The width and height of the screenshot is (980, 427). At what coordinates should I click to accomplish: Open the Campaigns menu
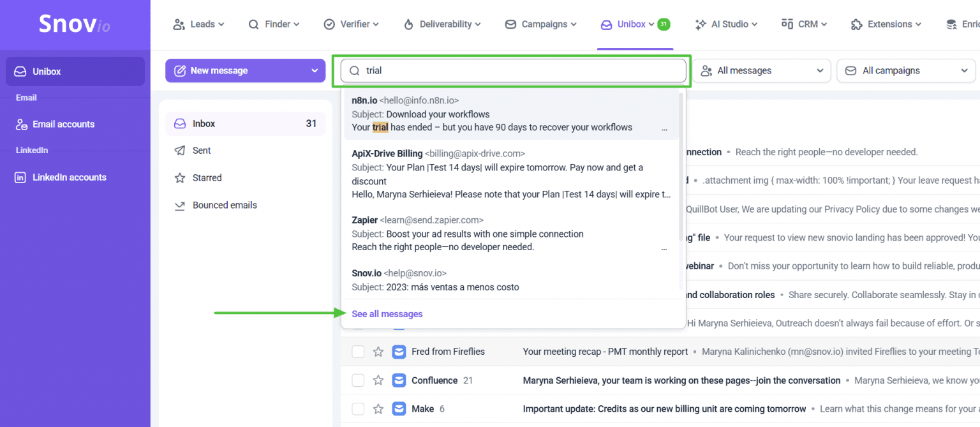540,24
